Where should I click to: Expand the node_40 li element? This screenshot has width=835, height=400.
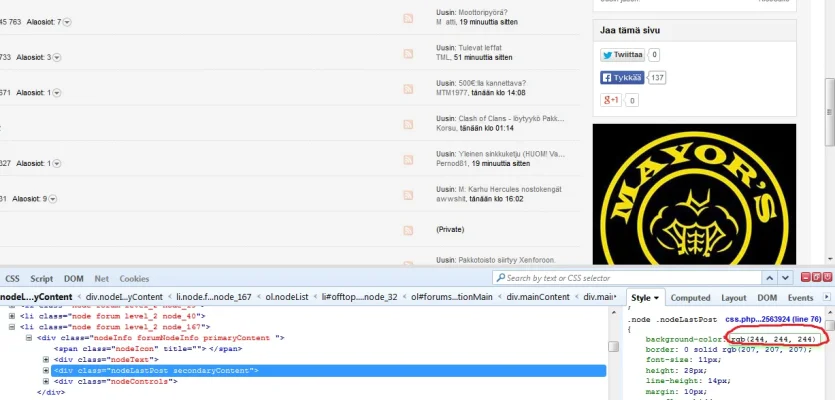click(x=13, y=316)
